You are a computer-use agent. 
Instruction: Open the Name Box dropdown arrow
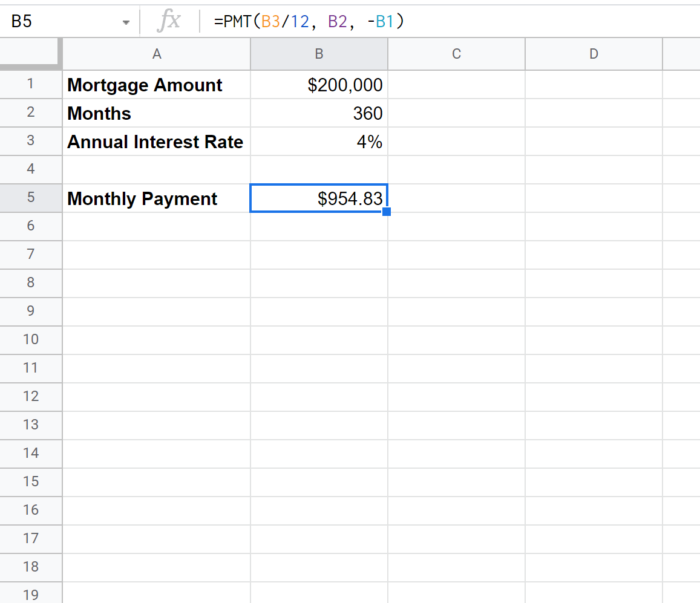[x=126, y=21]
